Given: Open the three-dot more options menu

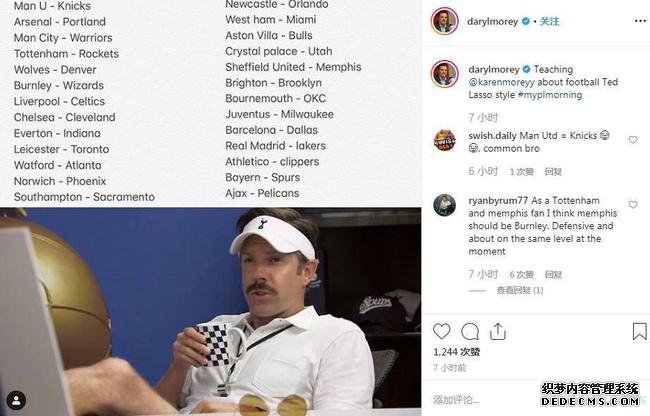Looking at the screenshot, I should pyautogui.click(x=640, y=21).
